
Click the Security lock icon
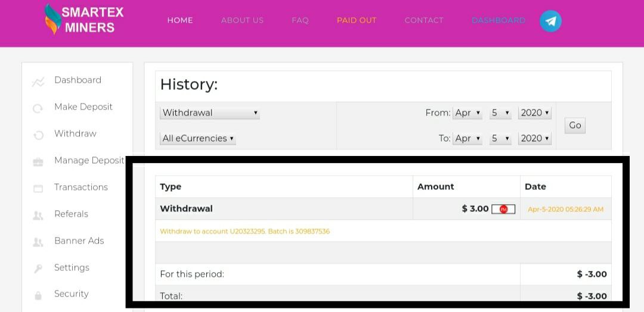coord(38,295)
